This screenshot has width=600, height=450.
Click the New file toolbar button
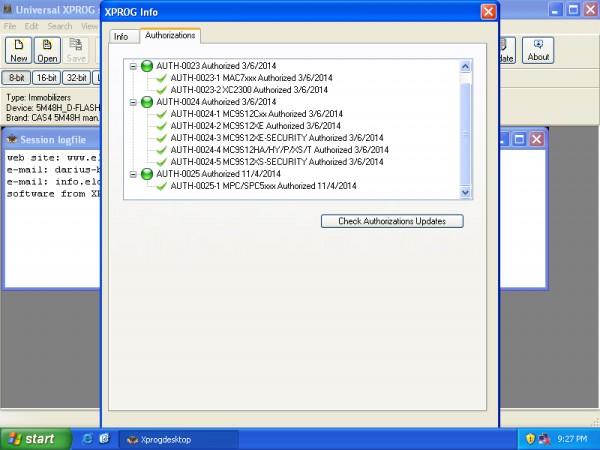[18, 50]
